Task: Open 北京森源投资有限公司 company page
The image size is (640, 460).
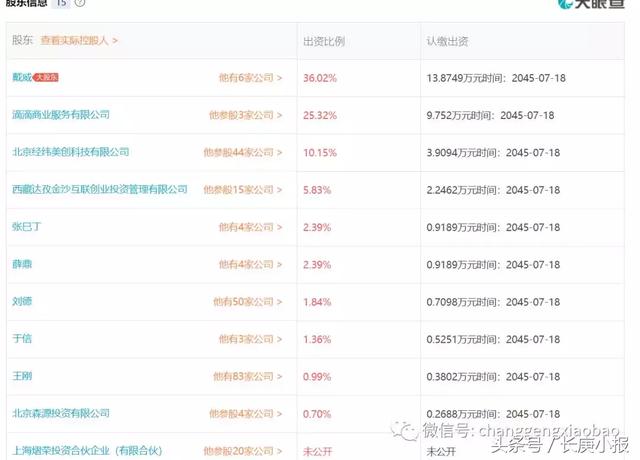Action: click(61, 413)
